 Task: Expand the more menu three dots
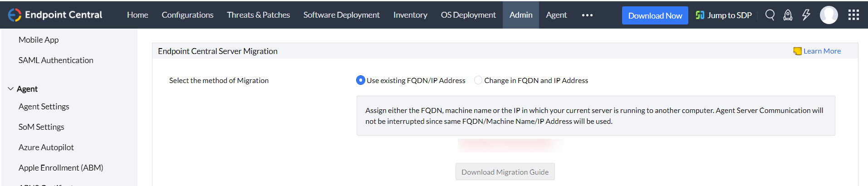587,15
